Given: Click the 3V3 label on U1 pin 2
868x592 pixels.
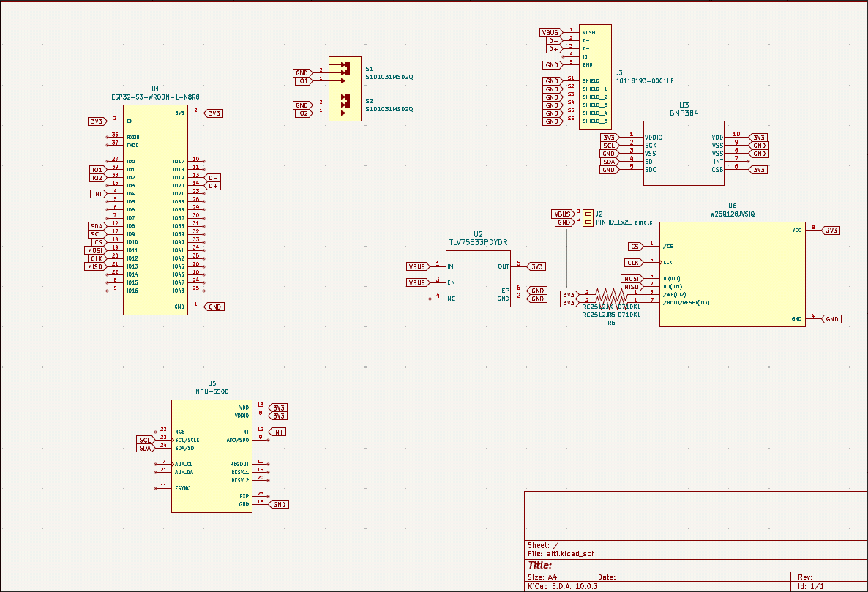Looking at the screenshot, I should click(x=214, y=113).
